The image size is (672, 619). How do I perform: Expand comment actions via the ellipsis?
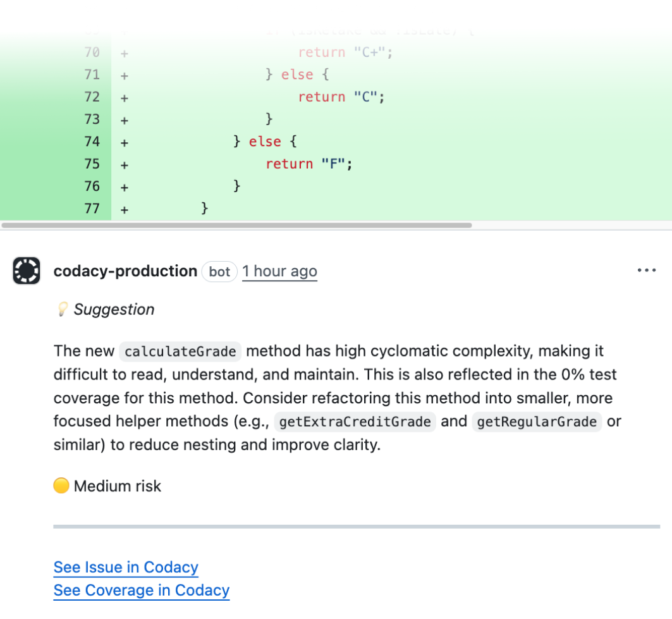647,270
